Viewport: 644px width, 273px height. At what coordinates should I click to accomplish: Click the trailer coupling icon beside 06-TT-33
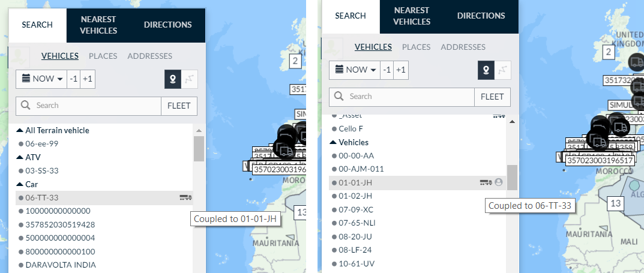[185, 197]
